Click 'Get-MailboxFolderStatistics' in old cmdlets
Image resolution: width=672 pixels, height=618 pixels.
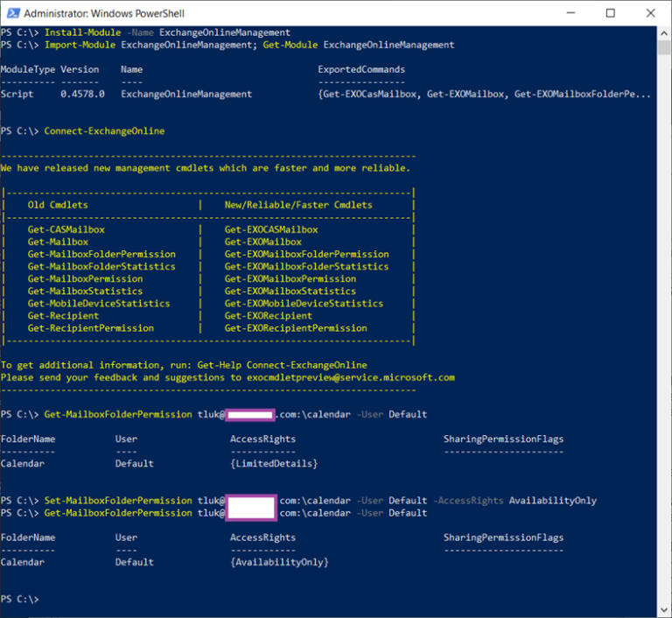[101, 267]
